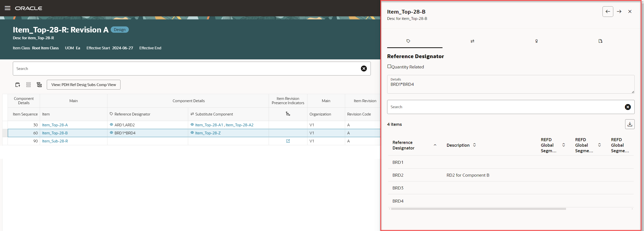The image size is (644, 231).
Task: View substitute eye icon for Item_Top-28-Z
Action: tap(192, 133)
